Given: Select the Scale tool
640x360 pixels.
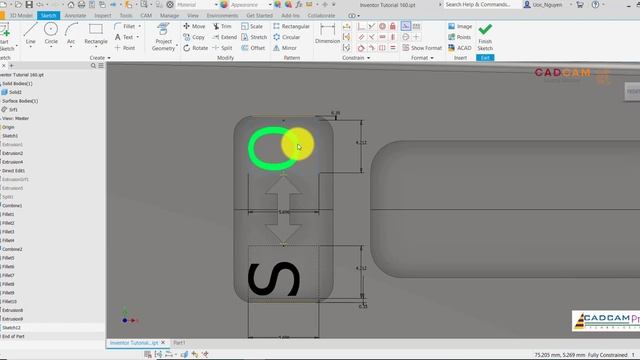Looking at the screenshot, I should [252, 26].
